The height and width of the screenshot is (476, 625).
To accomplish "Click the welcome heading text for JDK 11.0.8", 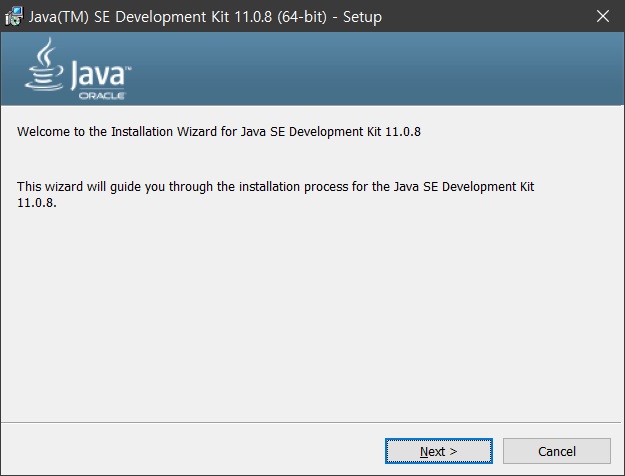I will (x=219, y=132).
